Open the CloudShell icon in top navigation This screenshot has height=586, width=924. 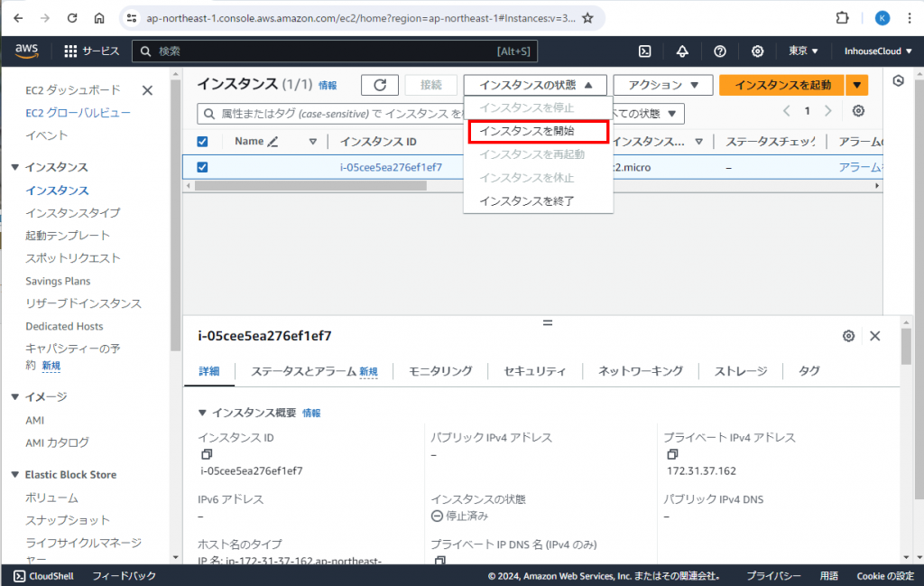point(645,51)
